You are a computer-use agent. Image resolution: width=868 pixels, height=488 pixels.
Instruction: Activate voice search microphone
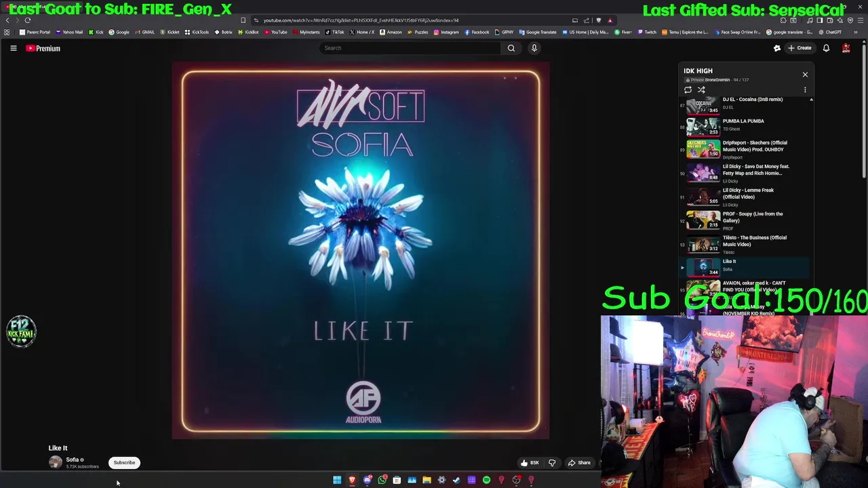click(534, 48)
